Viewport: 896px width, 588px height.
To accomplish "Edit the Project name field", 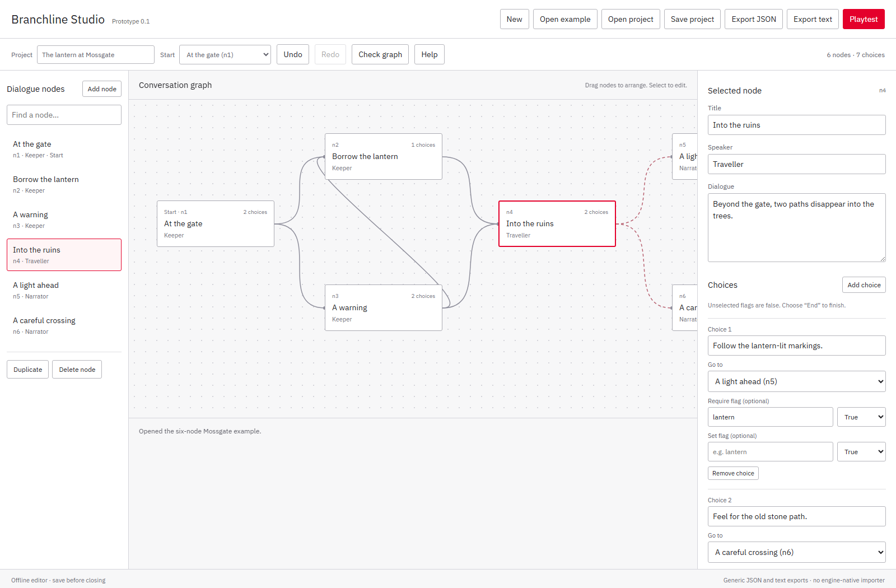I will pos(96,55).
